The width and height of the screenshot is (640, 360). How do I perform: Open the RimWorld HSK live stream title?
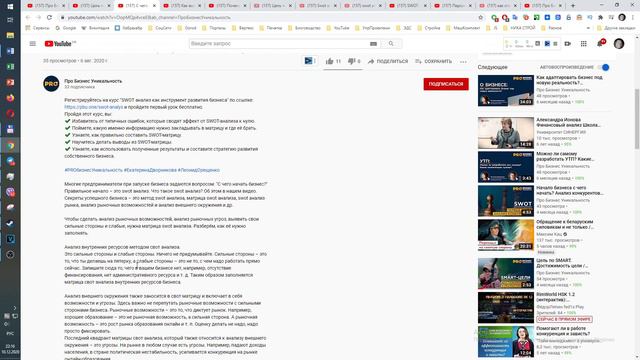(x=556, y=297)
